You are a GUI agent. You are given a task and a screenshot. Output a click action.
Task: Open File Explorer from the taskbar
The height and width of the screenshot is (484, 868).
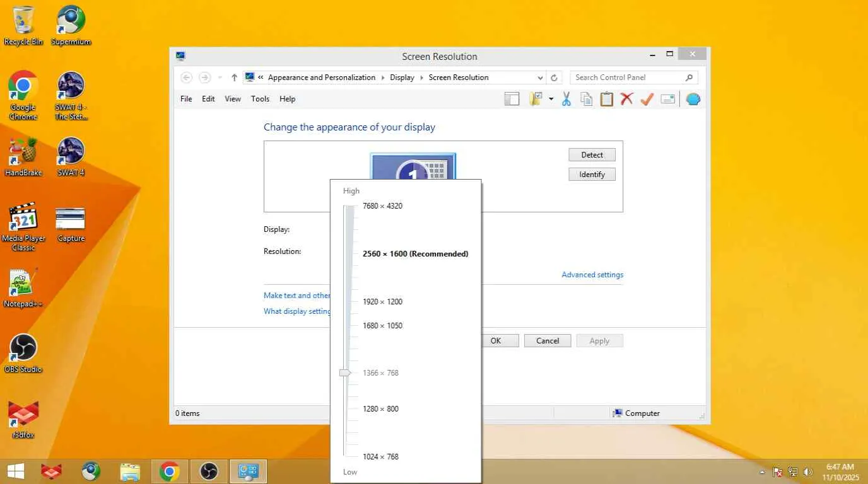click(130, 471)
